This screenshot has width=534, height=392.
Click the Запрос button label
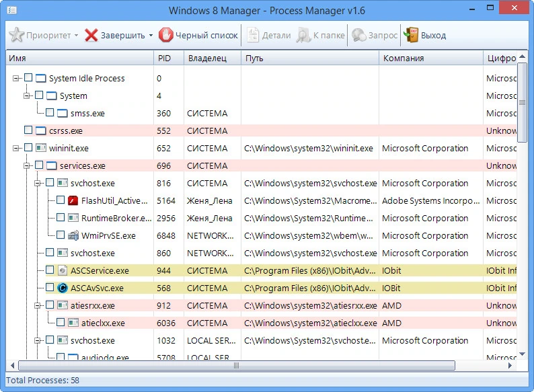click(x=383, y=36)
